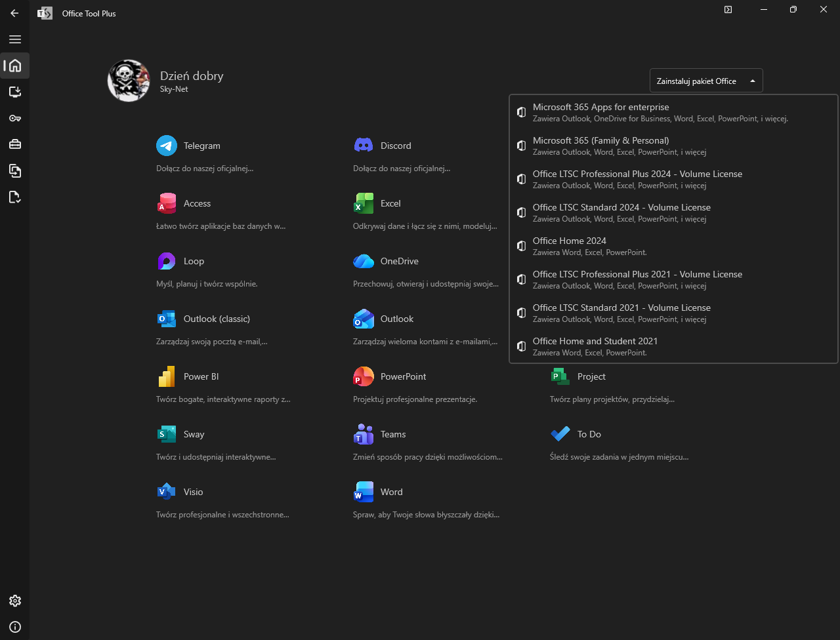Choose Office Home 2024
This screenshot has width=840, height=640.
[x=674, y=246]
